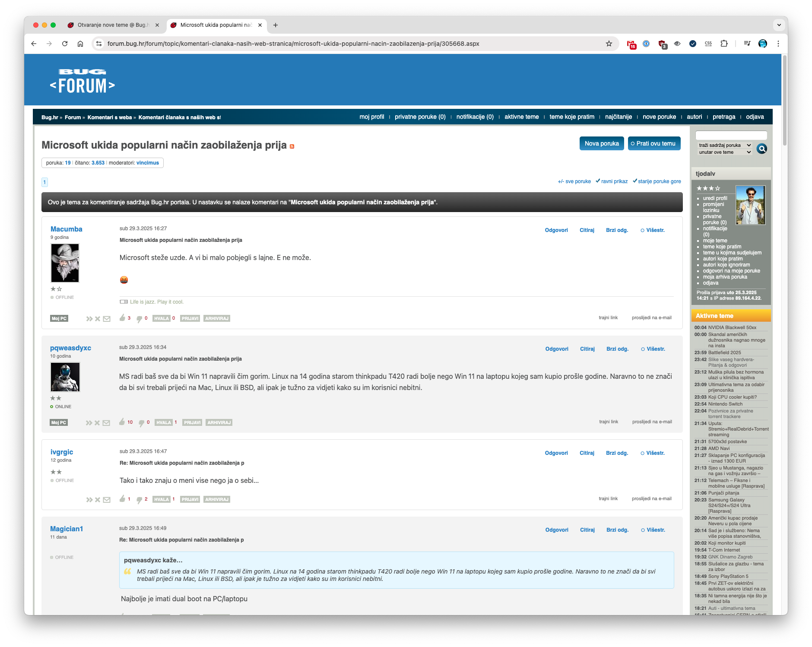Viewport: 812px width, 647px height.
Task: Click 'Brzi odg.' on ivgrgic's post
Action: pyautogui.click(x=617, y=453)
